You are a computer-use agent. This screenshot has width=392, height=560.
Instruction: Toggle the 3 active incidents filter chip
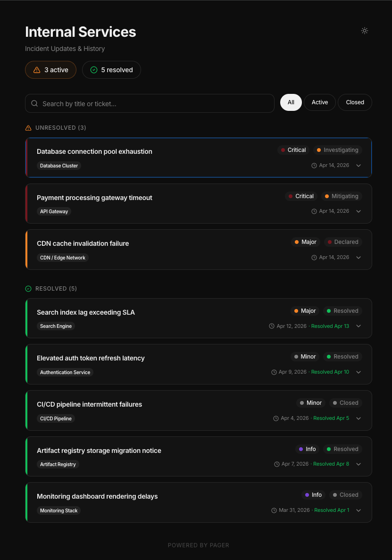(x=50, y=69)
